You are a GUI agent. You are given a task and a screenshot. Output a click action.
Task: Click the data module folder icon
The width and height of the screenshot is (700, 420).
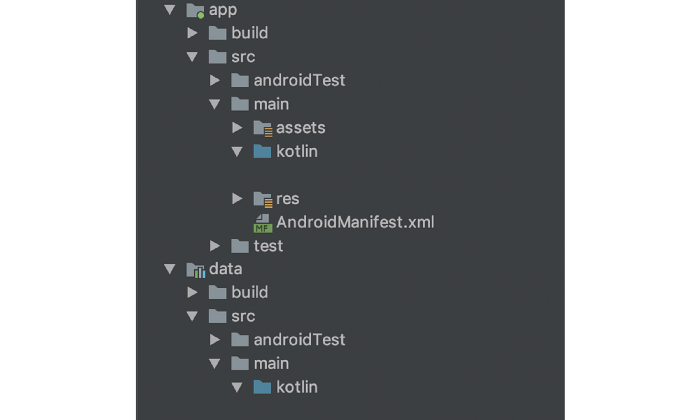pyautogui.click(x=195, y=269)
